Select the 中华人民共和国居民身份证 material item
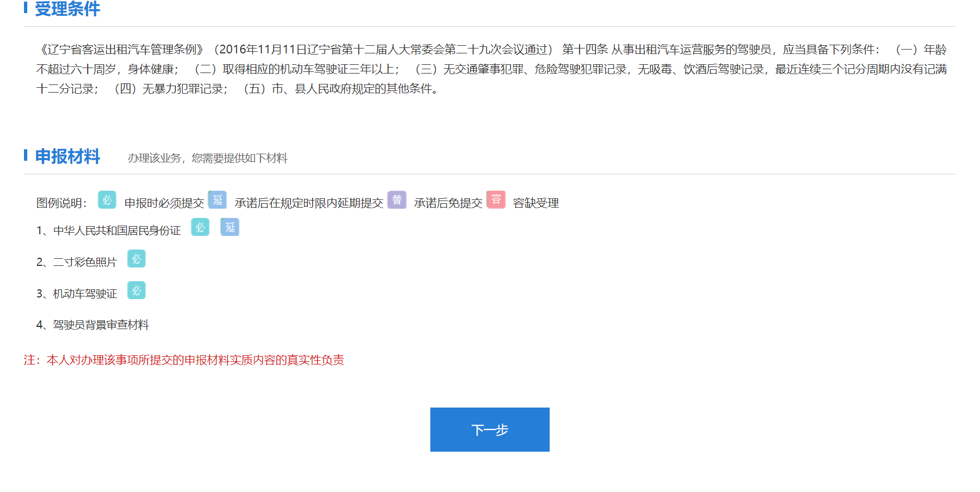Screen dimensions: 980x492 117,231
